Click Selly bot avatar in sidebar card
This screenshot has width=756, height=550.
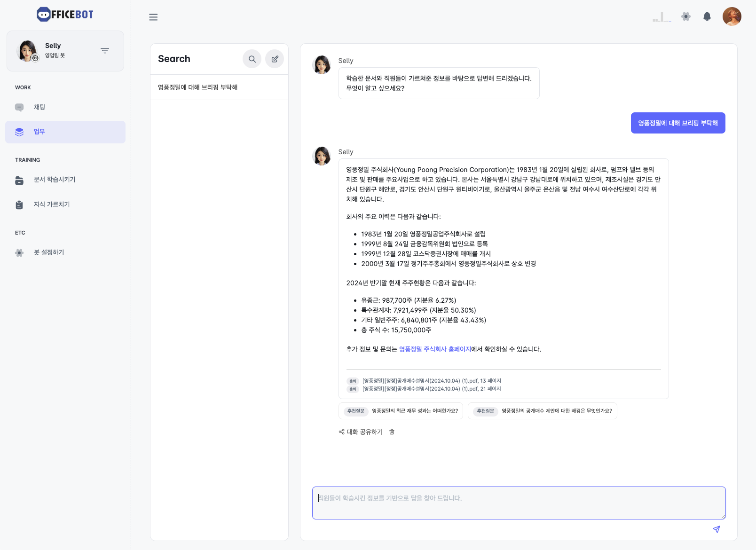point(27,51)
